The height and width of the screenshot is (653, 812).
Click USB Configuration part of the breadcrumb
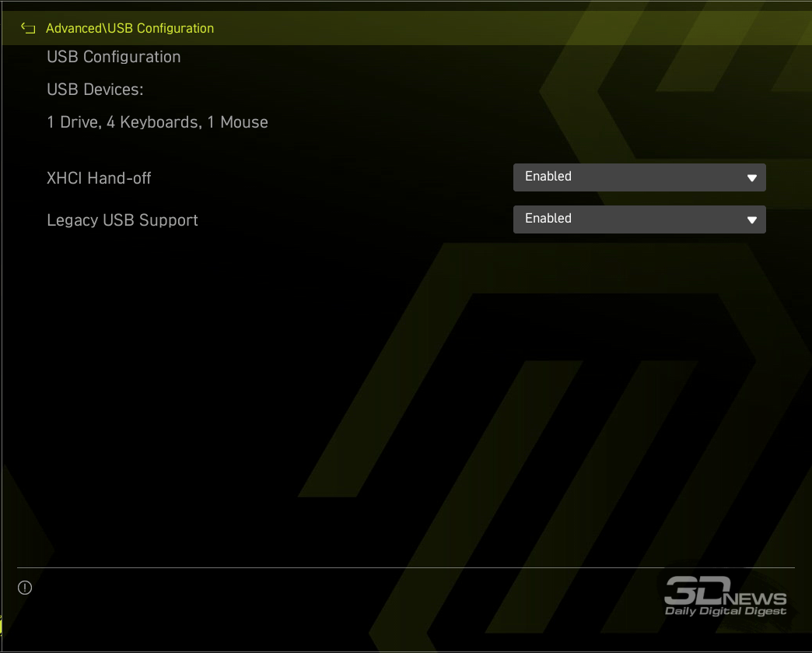coord(160,29)
